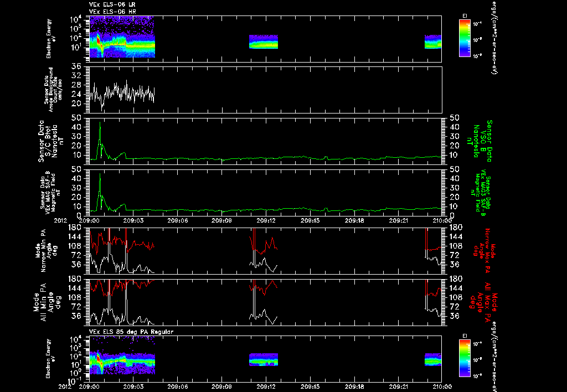
Task: Select the 'VEx ELS 85 deg PA Regular' title
Action: pos(131,332)
